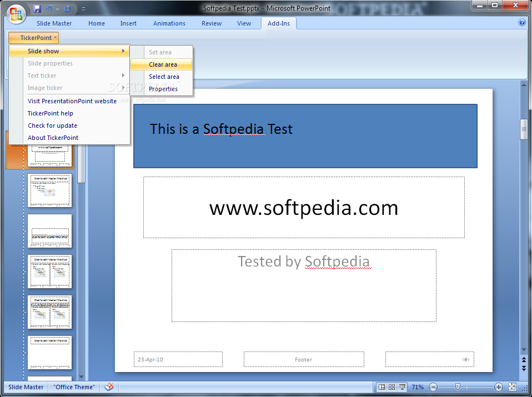Open the View ribbon tab
This screenshot has width=532, height=397.
point(244,23)
